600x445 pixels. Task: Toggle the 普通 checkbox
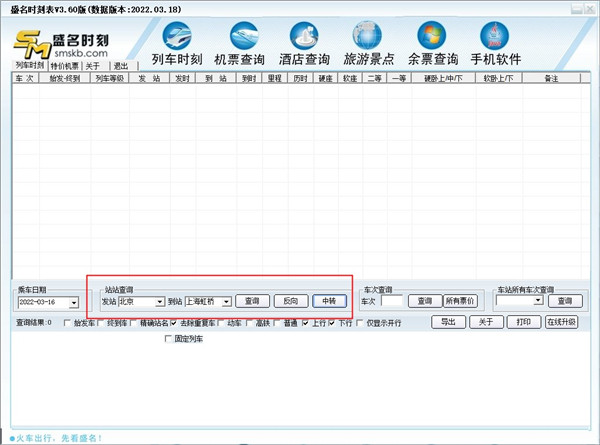pos(277,323)
